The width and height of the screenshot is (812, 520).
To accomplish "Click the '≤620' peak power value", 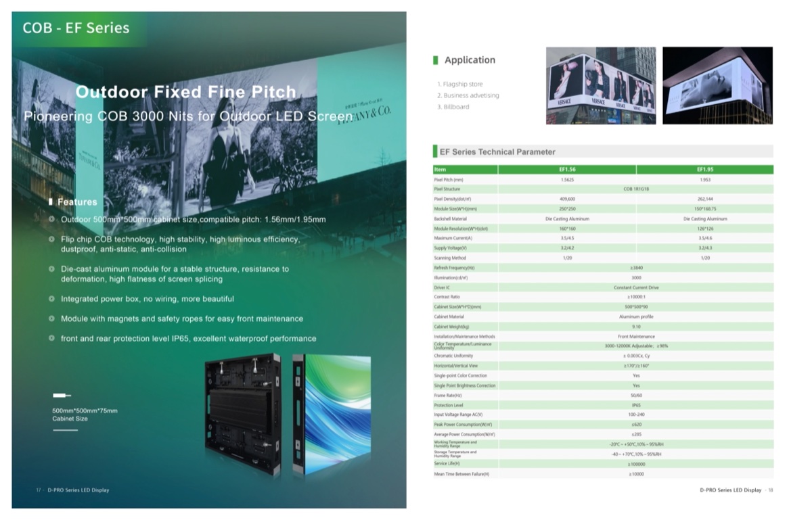I will pyautogui.click(x=636, y=425).
